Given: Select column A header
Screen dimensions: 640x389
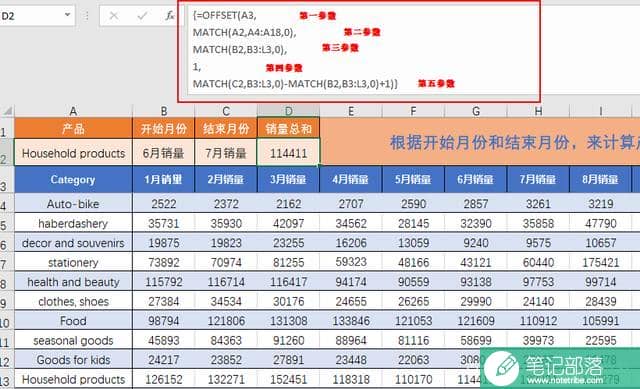Looking at the screenshot, I should click(73, 111).
